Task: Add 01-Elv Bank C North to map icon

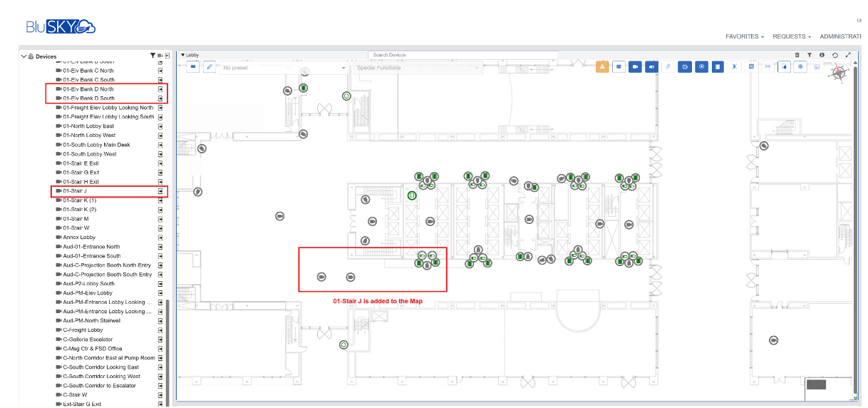Action: tap(160, 71)
